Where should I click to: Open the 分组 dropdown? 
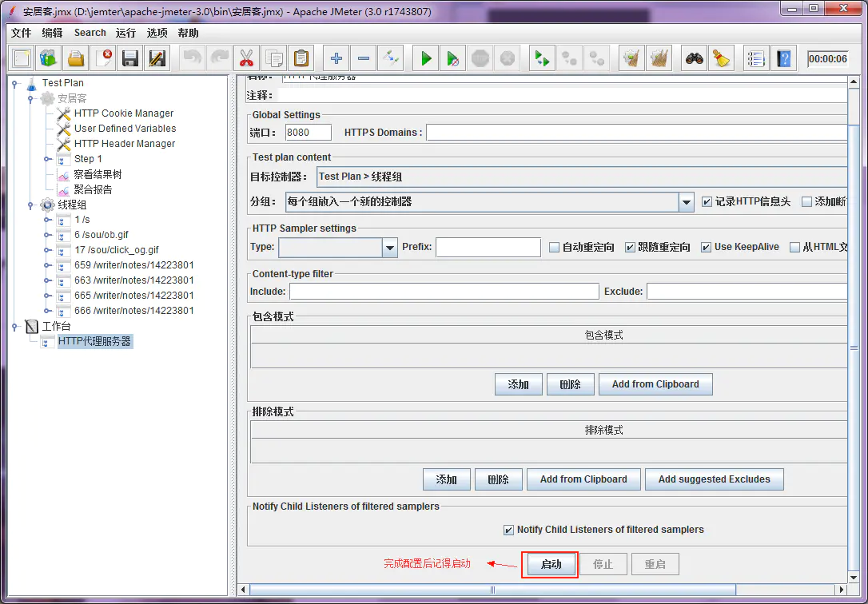(687, 202)
